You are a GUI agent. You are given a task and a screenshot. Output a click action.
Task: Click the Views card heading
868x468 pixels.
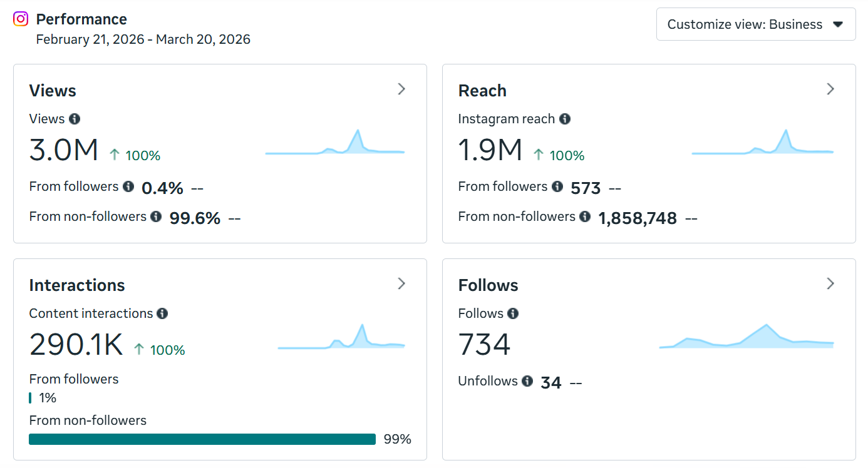pos(53,91)
